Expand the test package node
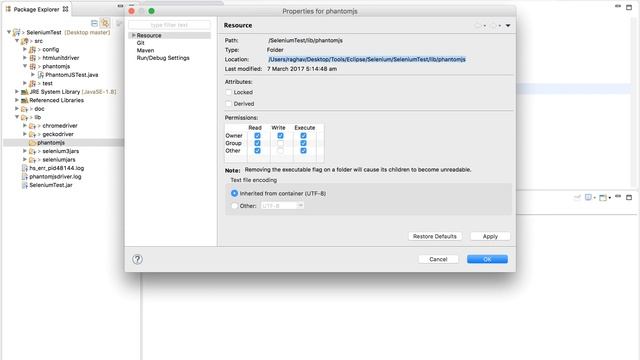 tap(25, 83)
